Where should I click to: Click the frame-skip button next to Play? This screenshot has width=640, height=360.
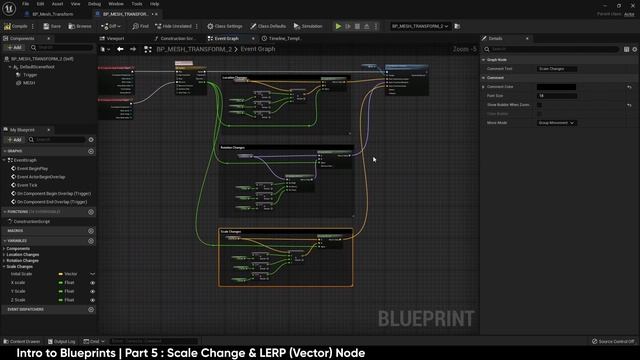click(x=348, y=26)
